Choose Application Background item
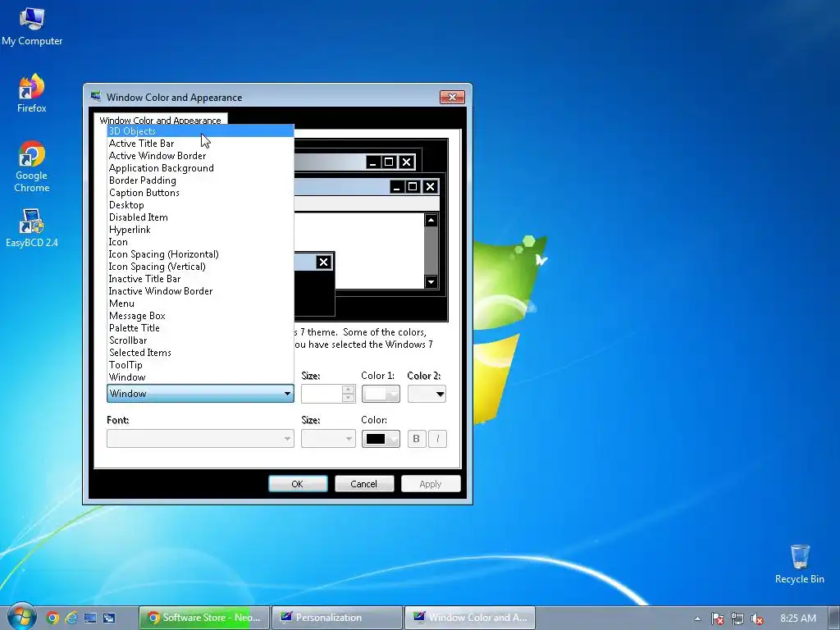The width and height of the screenshot is (840, 630). (x=200, y=167)
